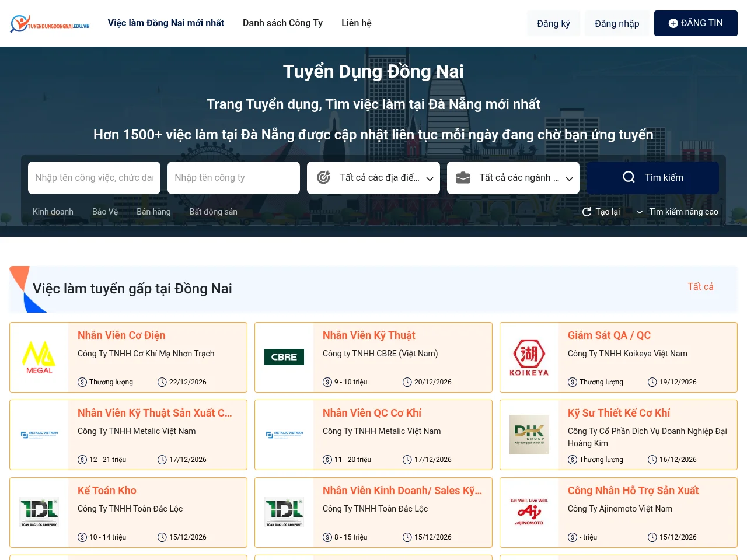Click the location target icon
The height and width of the screenshot is (560, 747).
pyautogui.click(x=323, y=177)
